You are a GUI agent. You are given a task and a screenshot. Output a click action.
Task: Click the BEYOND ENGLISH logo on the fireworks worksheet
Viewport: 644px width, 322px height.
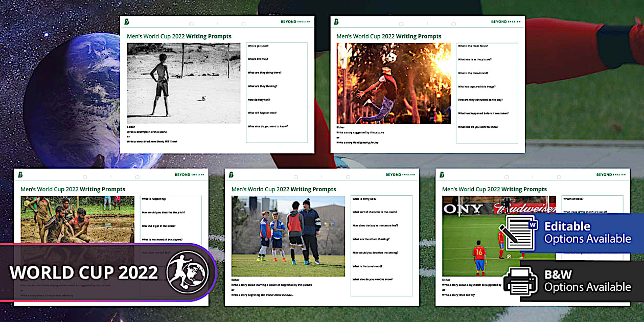tap(506, 21)
